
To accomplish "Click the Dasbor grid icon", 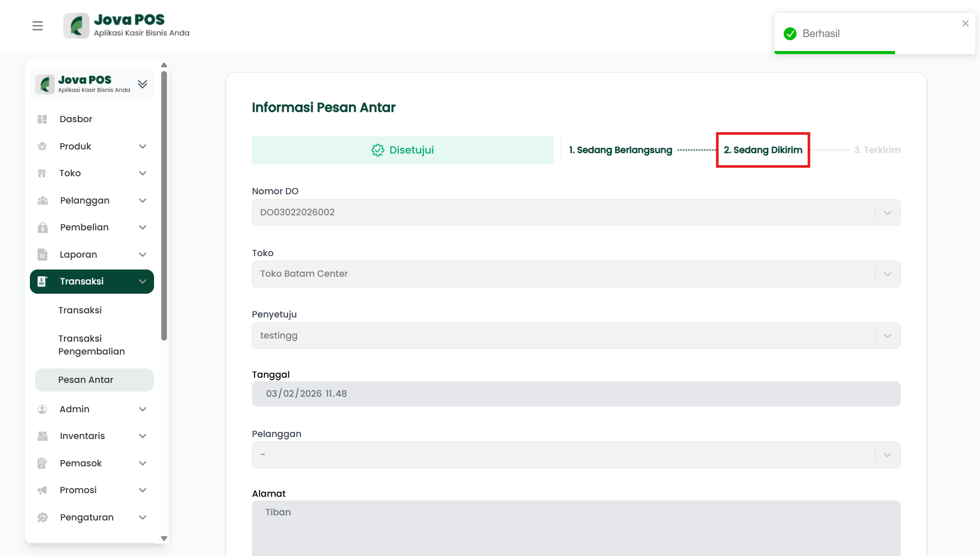I will 42,119.
